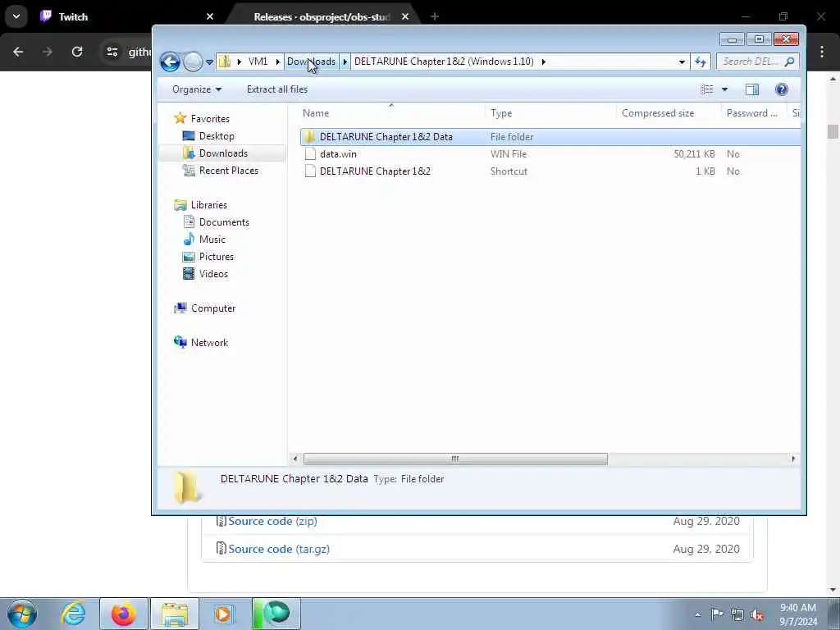Image resolution: width=840 pixels, height=630 pixels.
Task: Select Downloads in the address breadcrumb
Action: click(x=311, y=62)
